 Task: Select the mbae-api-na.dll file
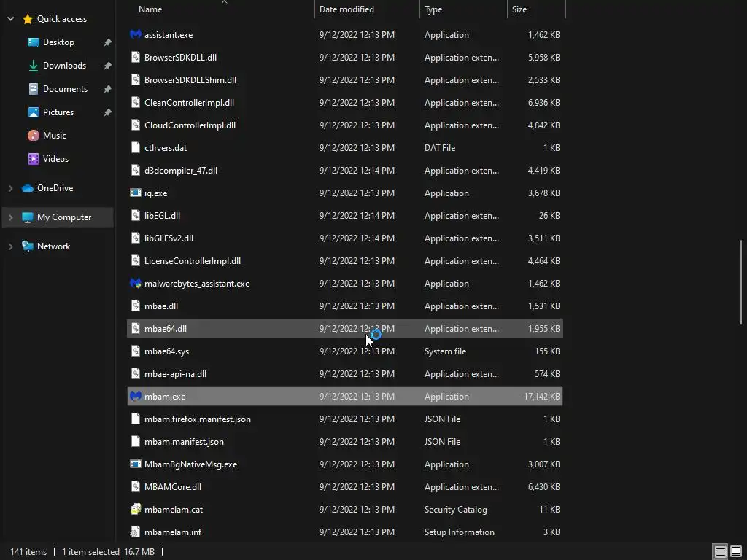tap(345, 374)
